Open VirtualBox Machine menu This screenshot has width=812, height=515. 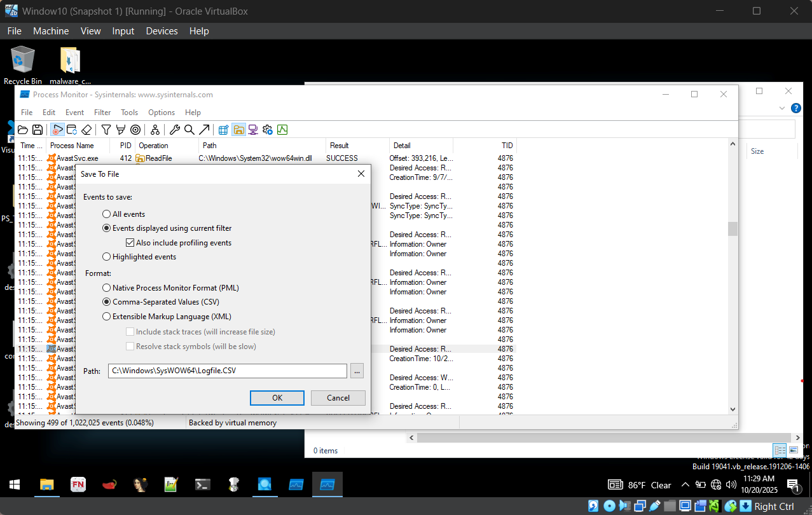[x=51, y=31]
